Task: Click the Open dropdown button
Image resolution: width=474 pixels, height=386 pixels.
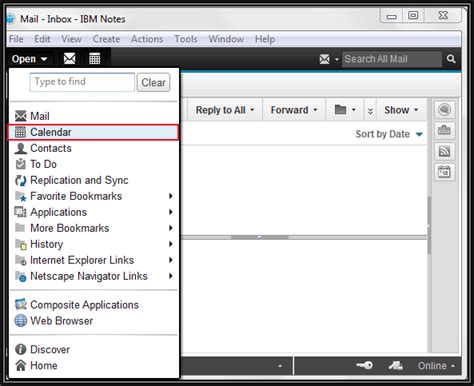Action: click(29, 59)
